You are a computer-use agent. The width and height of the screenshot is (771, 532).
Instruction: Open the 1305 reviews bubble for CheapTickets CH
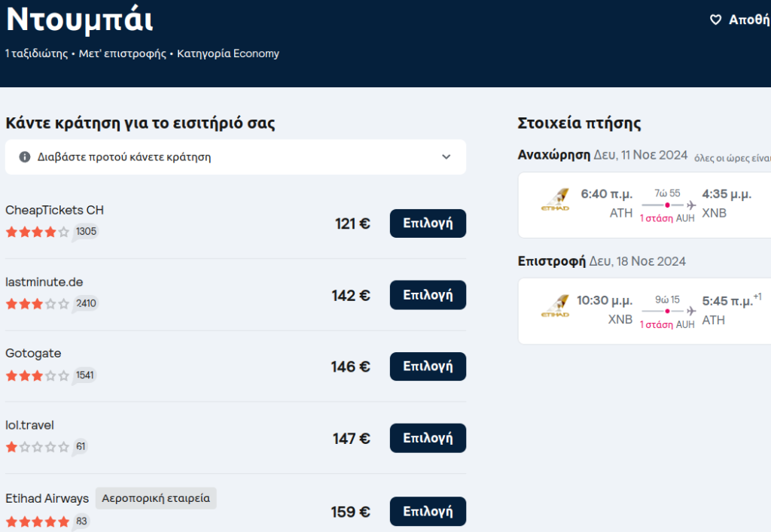pyautogui.click(x=86, y=231)
